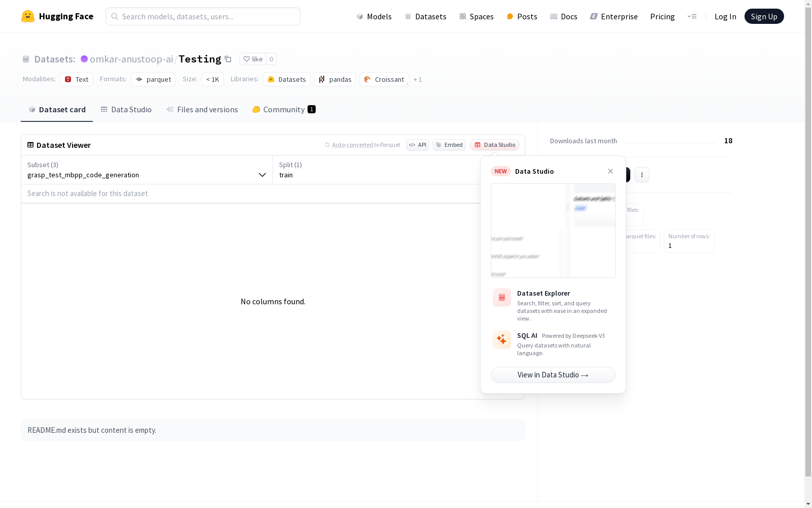
Task: Click the like count number
Action: click(x=272, y=59)
